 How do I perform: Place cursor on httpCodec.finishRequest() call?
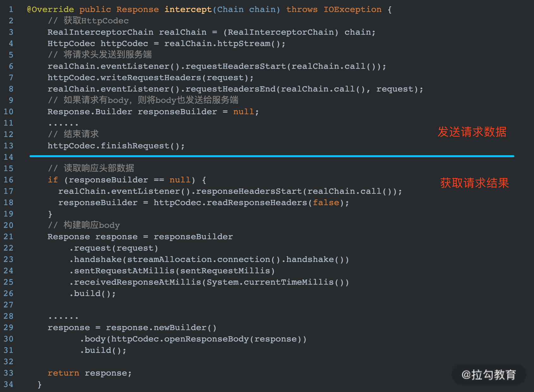click(116, 146)
